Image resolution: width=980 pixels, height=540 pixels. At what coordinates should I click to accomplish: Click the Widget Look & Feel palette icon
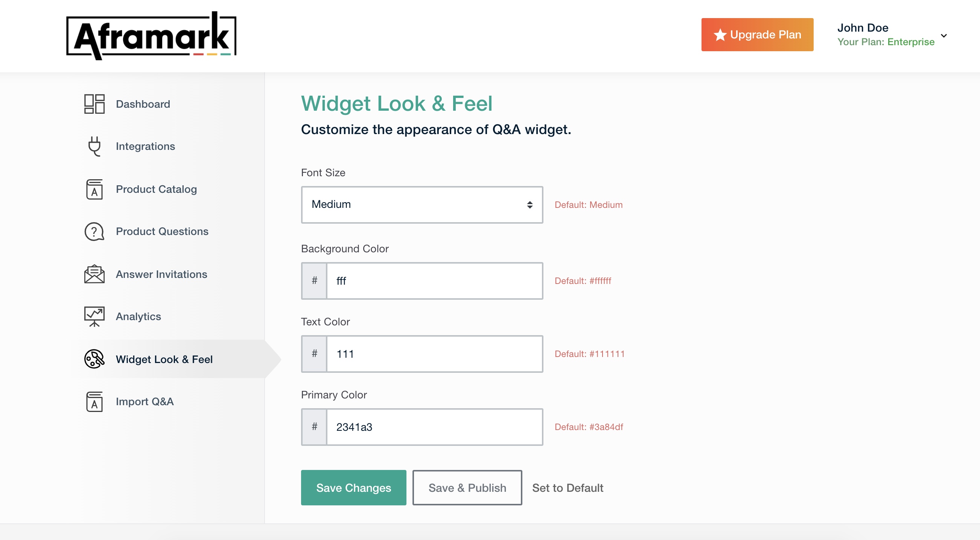pos(94,359)
